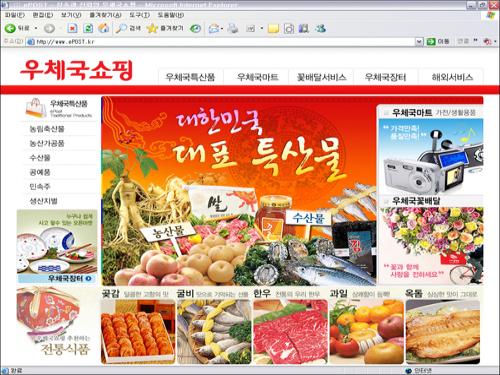Click the Go (이동) green arrow button
Image resolution: width=500 pixels, height=375 pixels.
438,41
